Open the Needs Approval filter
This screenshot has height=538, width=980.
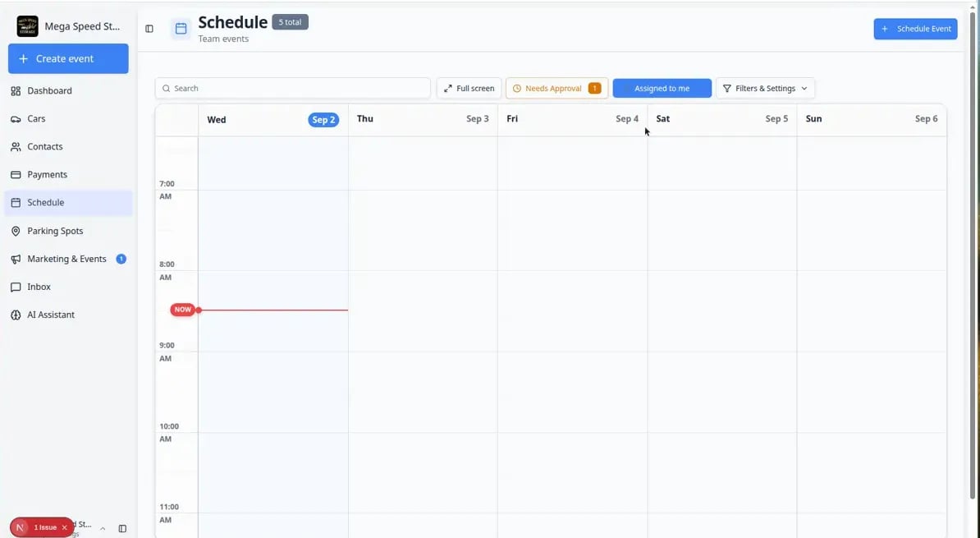556,88
